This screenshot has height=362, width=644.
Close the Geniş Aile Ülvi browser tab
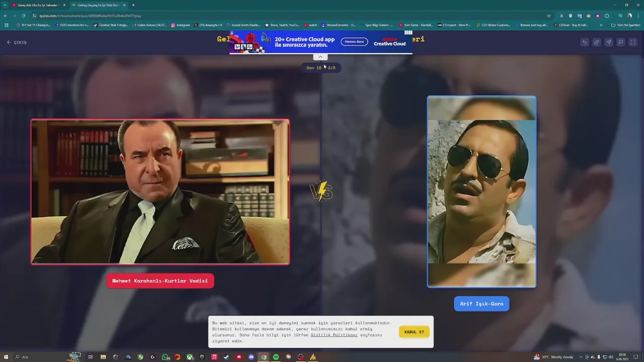pos(64,5)
